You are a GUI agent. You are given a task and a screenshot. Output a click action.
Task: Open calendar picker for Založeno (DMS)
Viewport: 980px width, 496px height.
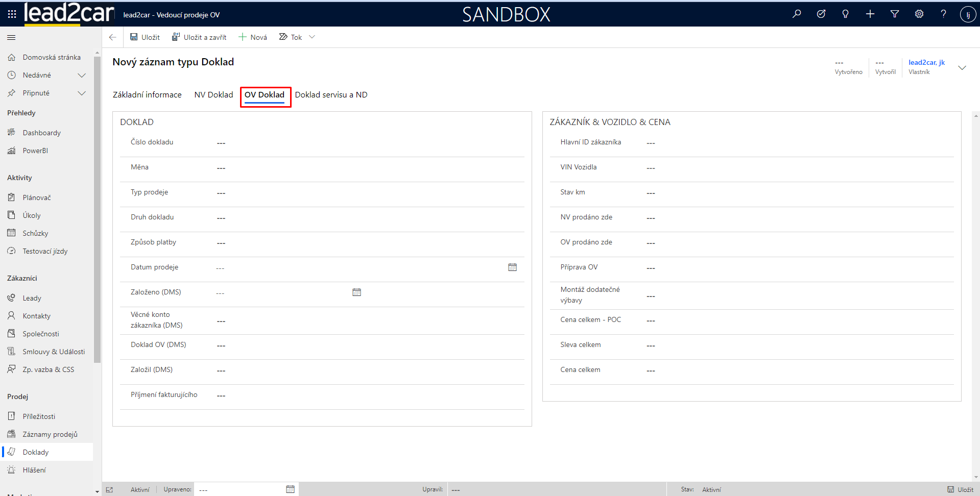point(356,292)
